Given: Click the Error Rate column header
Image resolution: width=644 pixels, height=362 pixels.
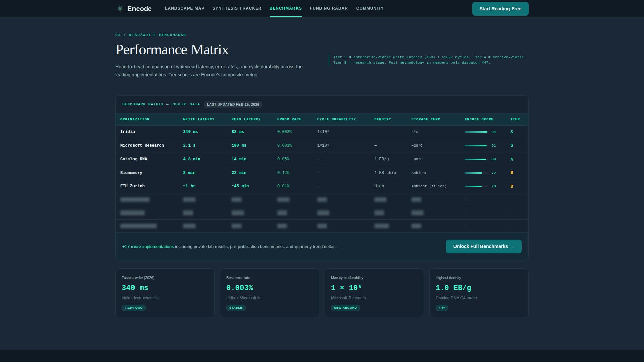Looking at the screenshot, I should pos(289,119).
